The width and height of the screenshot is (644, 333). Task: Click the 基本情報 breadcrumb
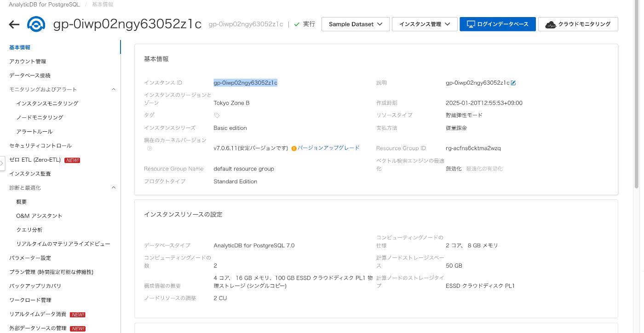tap(103, 5)
